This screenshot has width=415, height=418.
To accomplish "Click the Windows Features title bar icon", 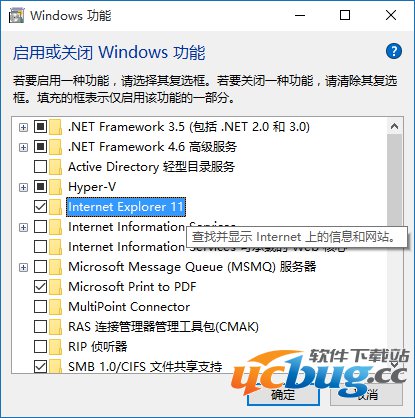I will click(16, 16).
